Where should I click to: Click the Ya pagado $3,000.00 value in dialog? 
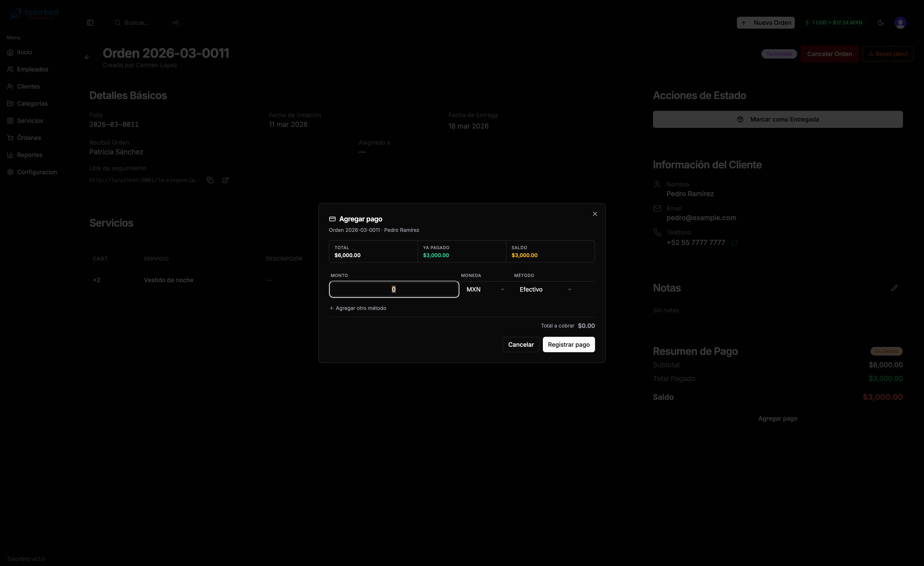pos(436,255)
